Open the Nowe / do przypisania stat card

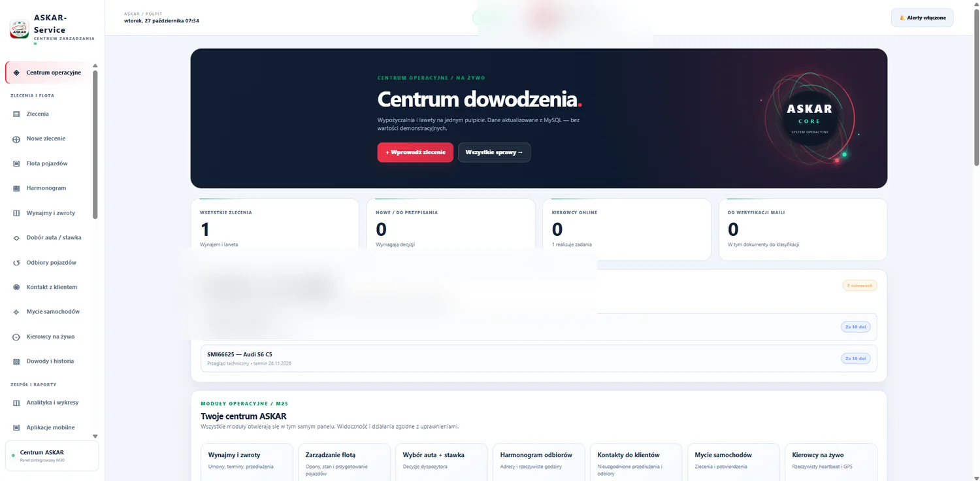pos(451,229)
